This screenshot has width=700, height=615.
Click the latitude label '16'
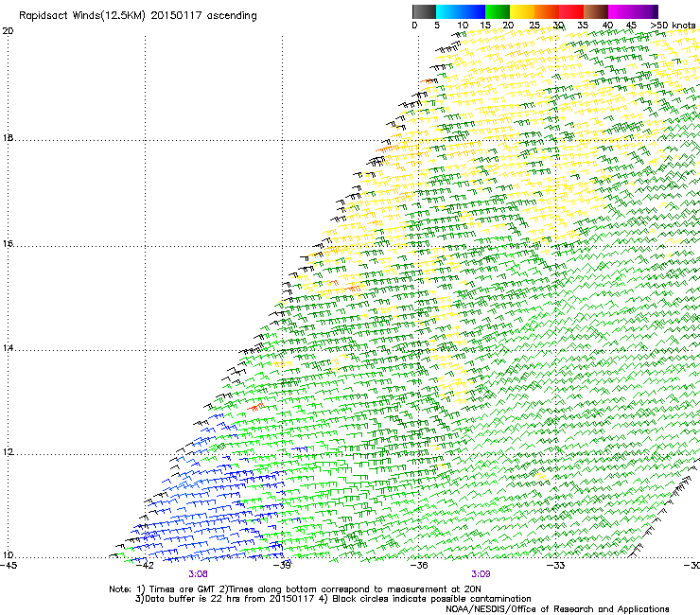coord(8,244)
